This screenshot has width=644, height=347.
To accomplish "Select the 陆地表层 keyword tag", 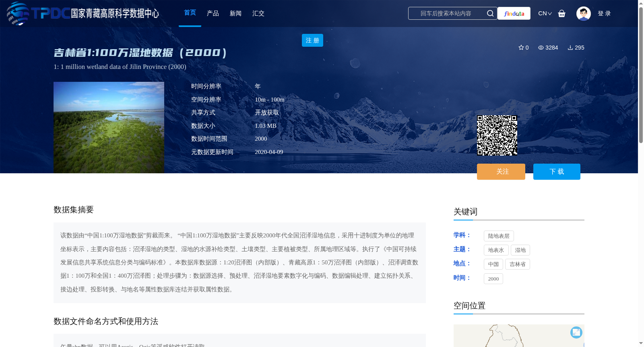I will pyautogui.click(x=499, y=236).
